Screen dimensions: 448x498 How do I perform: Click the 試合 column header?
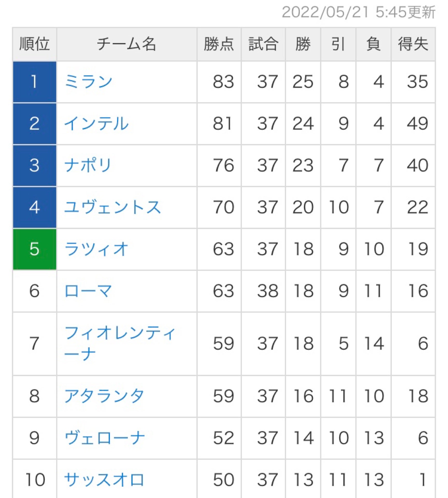tap(263, 44)
